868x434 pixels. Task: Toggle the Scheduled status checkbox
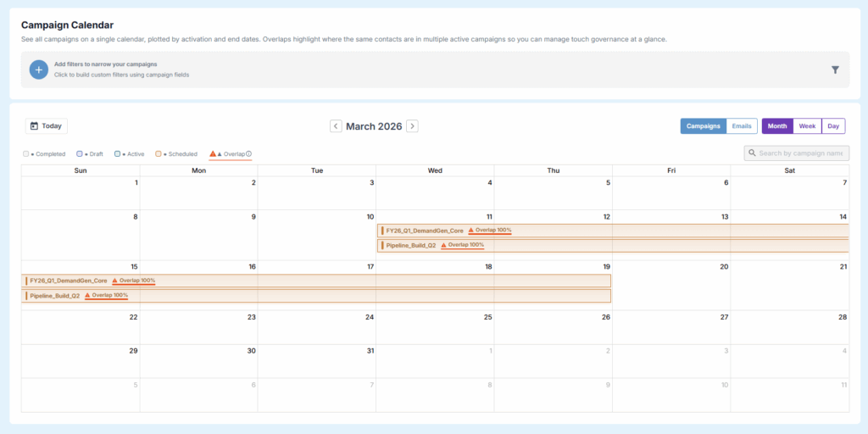click(159, 154)
